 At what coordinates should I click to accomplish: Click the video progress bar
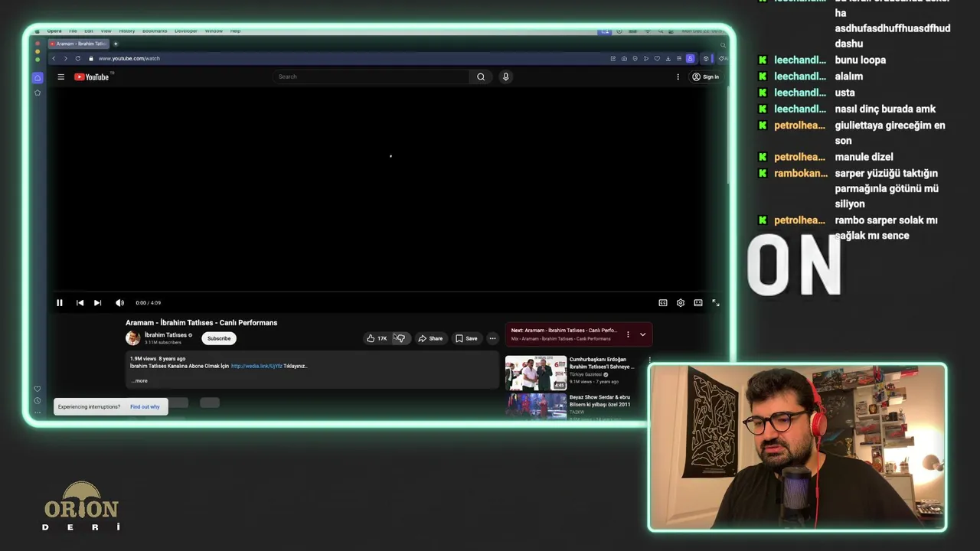tap(387, 292)
